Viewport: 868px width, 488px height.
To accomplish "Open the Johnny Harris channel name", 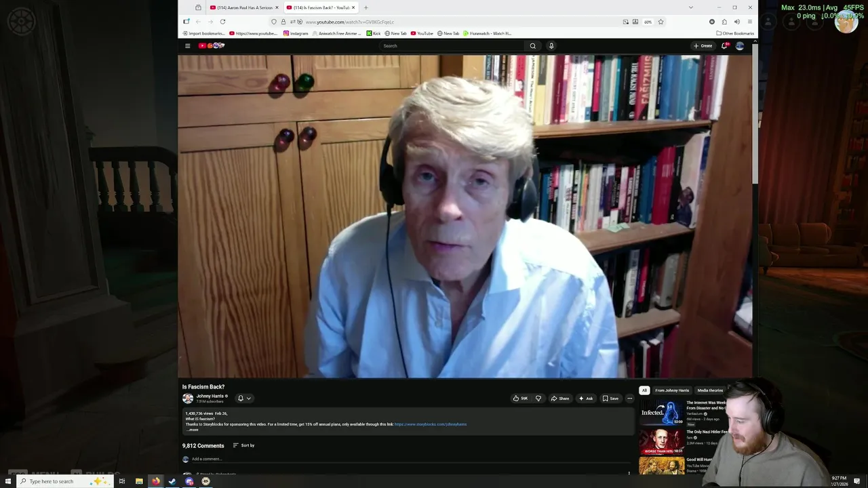I will point(210,396).
